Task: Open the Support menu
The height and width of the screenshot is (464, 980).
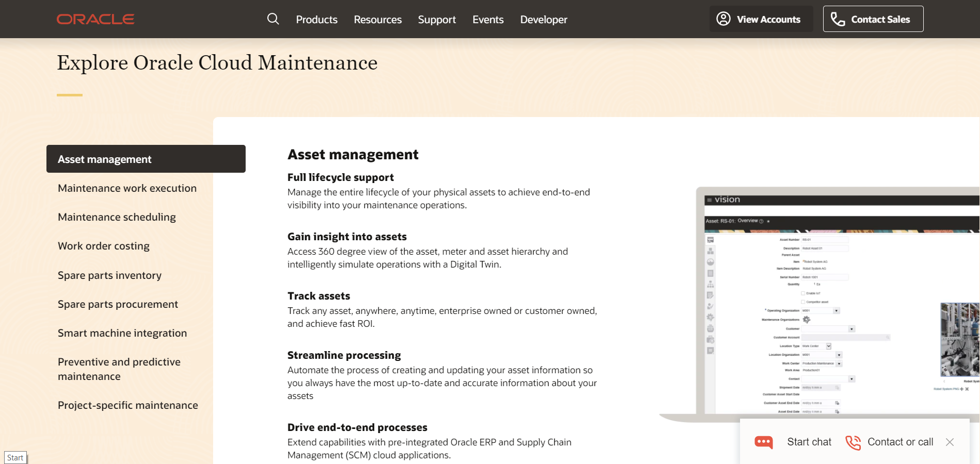Action: click(x=437, y=20)
